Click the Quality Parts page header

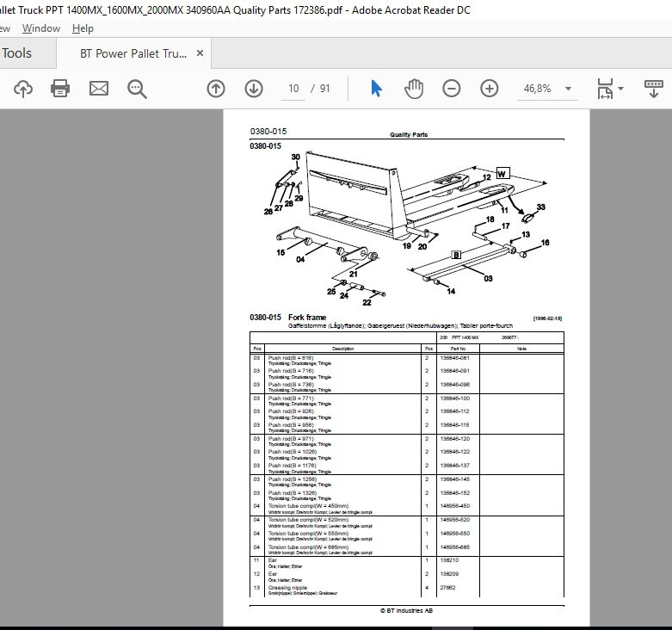point(409,134)
